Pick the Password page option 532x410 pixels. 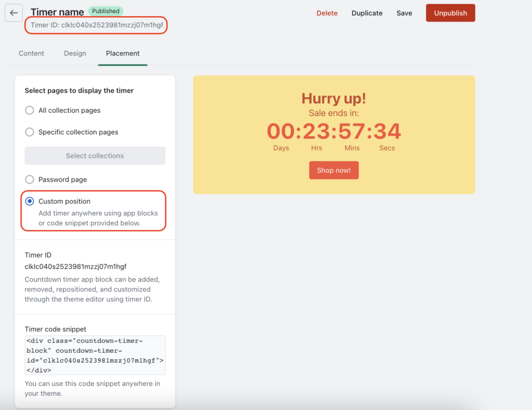point(30,180)
